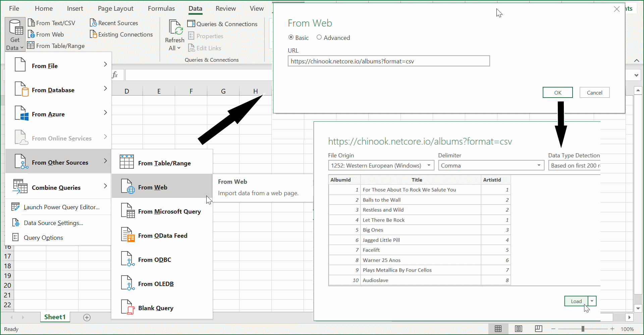Screen dimensions: 644x335
Task: Open the Data Type Detection dropdown
Action: pos(574,165)
